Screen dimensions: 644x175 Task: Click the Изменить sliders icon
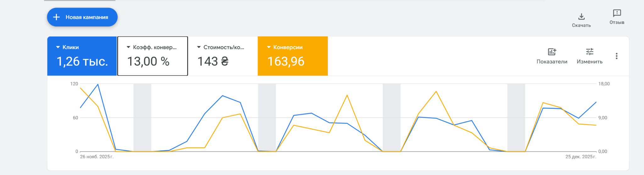tap(590, 52)
